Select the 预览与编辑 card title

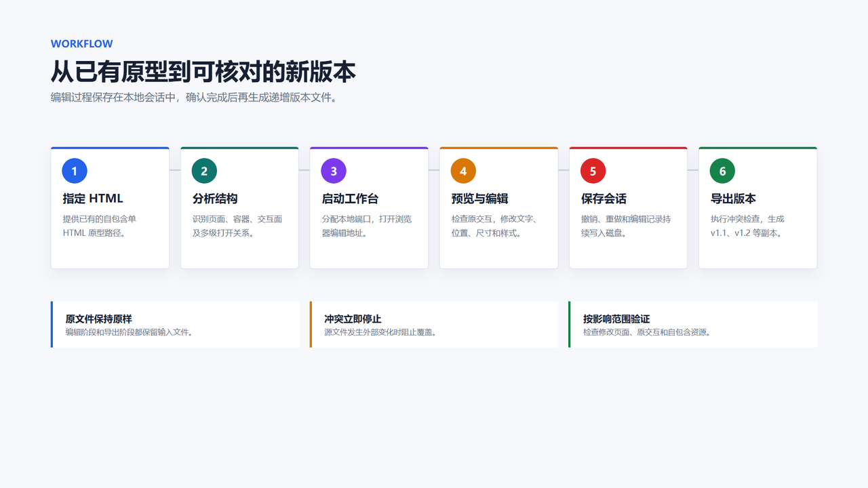479,199
